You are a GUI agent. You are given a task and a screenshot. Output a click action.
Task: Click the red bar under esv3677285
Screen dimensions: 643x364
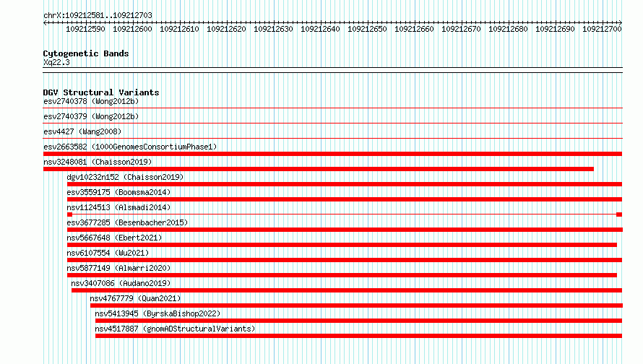[x=345, y=230]
